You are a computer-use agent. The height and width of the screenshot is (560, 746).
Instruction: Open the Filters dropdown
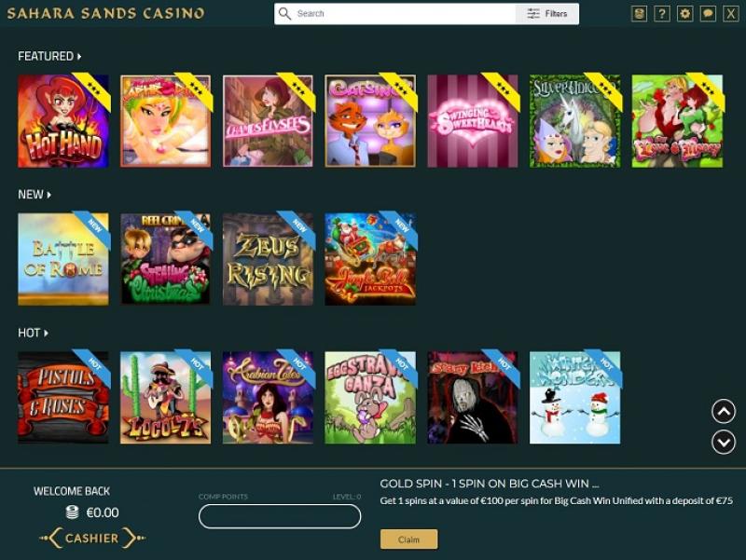click(x=547, y=14)
